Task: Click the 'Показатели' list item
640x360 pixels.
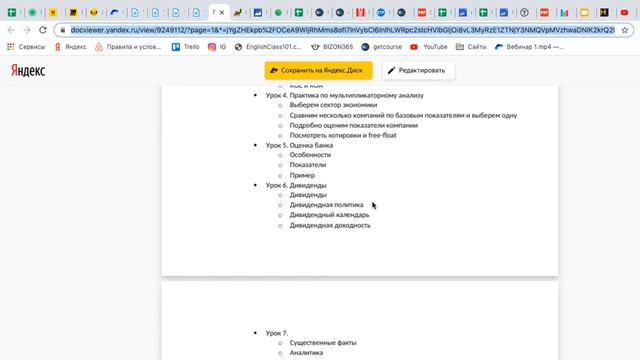Action: pos(308,165)
